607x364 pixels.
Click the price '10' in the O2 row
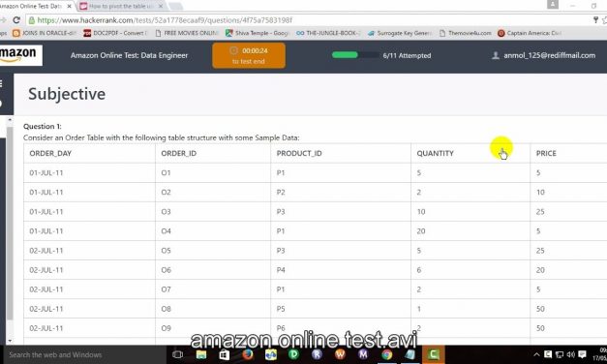tap(540, 192)
